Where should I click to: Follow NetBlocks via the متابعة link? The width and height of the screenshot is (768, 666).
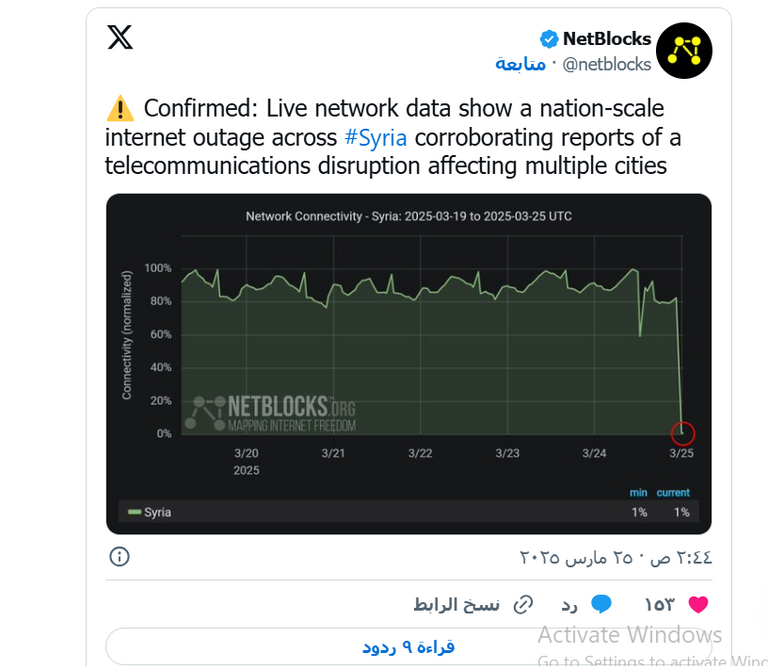(520, 64)
